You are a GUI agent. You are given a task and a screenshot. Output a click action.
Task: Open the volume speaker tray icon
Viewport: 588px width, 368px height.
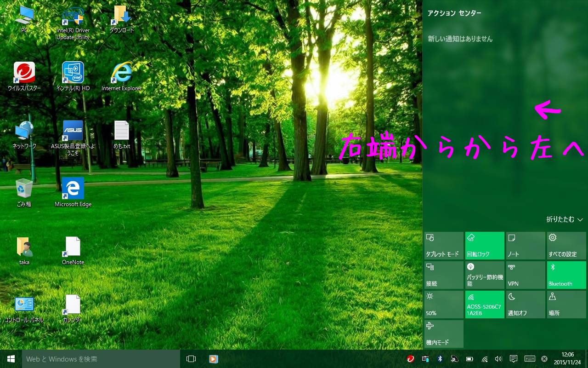(x=498, y=359)
